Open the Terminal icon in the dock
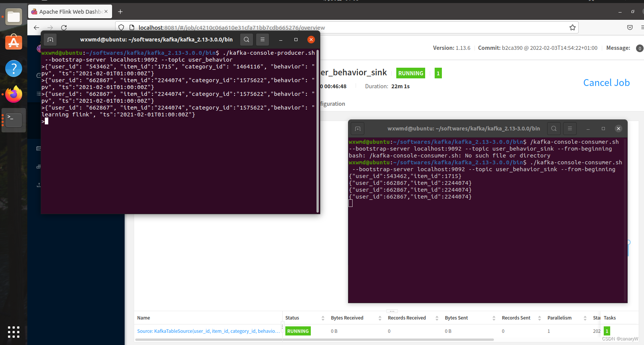 [x=14, y=120]
